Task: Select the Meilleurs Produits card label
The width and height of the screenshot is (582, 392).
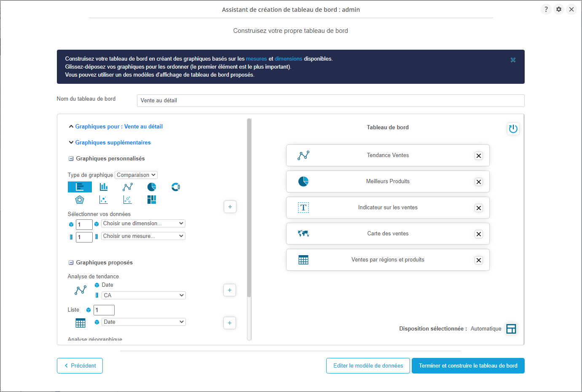Action: point(388,181)
